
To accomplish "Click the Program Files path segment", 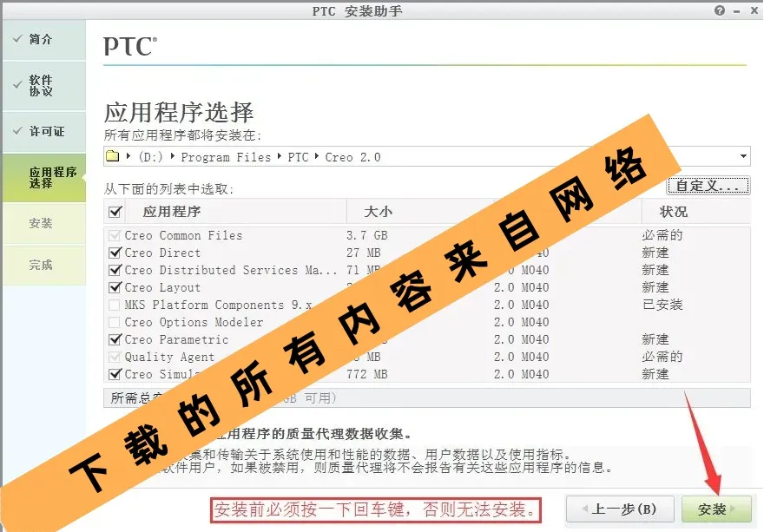I will [226, 157].
